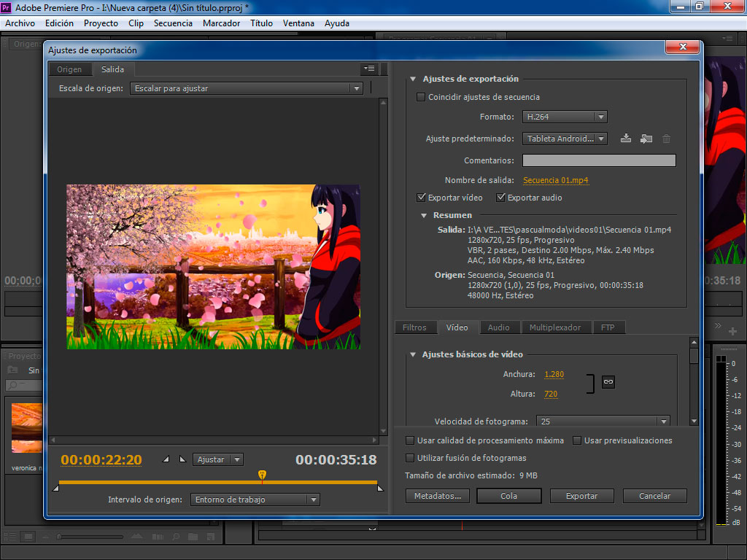Click the Premiere Pro app icon in title bar

click(6, 7)
